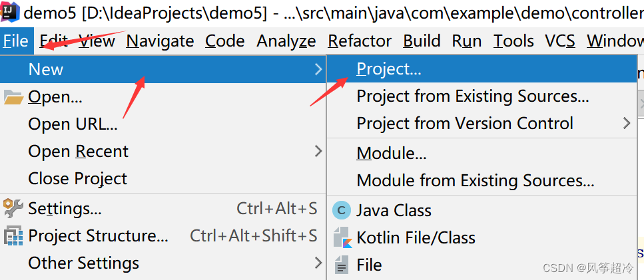Click the wrench icon beside Settings

tap(13, 209)
